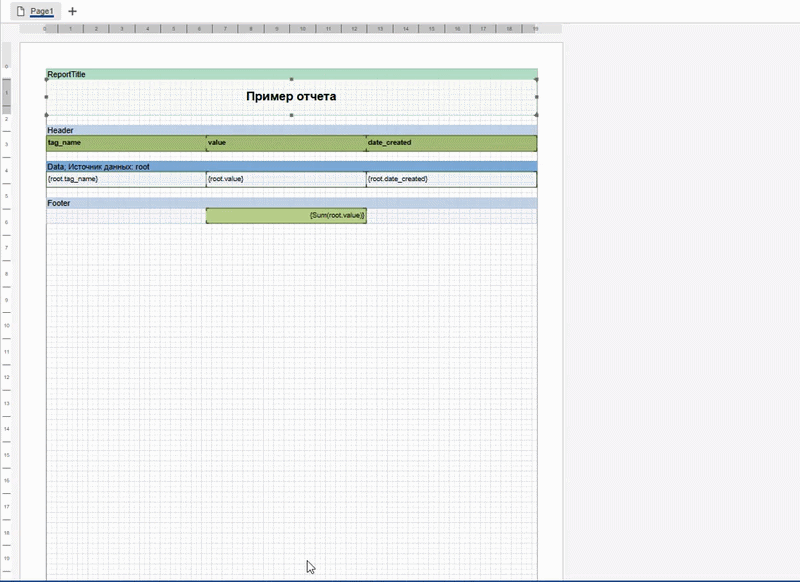This screenshot has height=582, width=800.
Task: Click the bottom-center resize handle of title
Action: (x=291, y=115)
